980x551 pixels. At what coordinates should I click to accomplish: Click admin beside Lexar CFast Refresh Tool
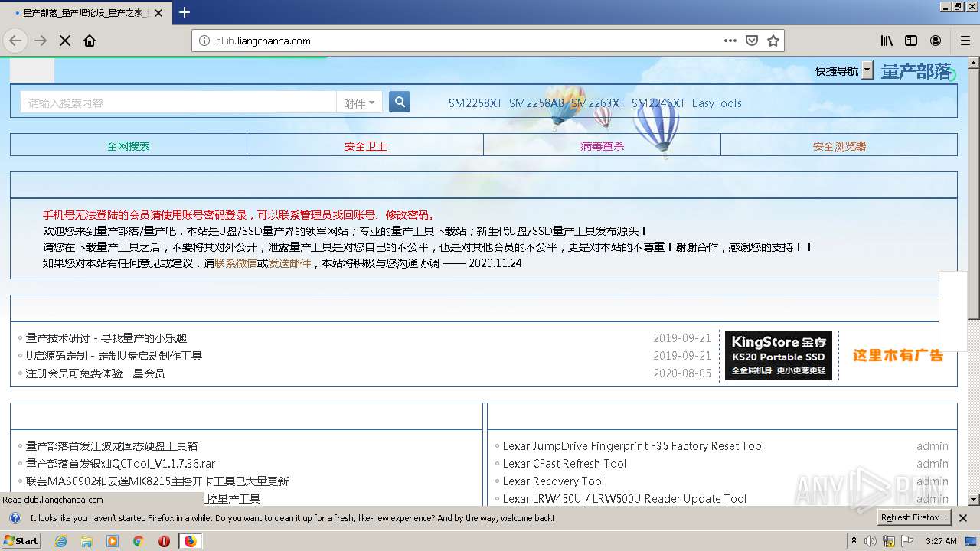pos(933,464)
